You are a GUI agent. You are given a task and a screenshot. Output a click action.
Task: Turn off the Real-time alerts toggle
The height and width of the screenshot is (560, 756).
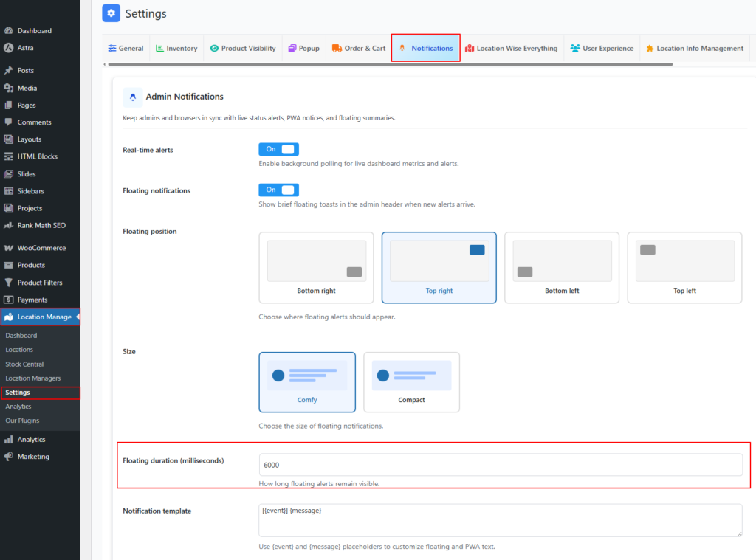point(278,149)
